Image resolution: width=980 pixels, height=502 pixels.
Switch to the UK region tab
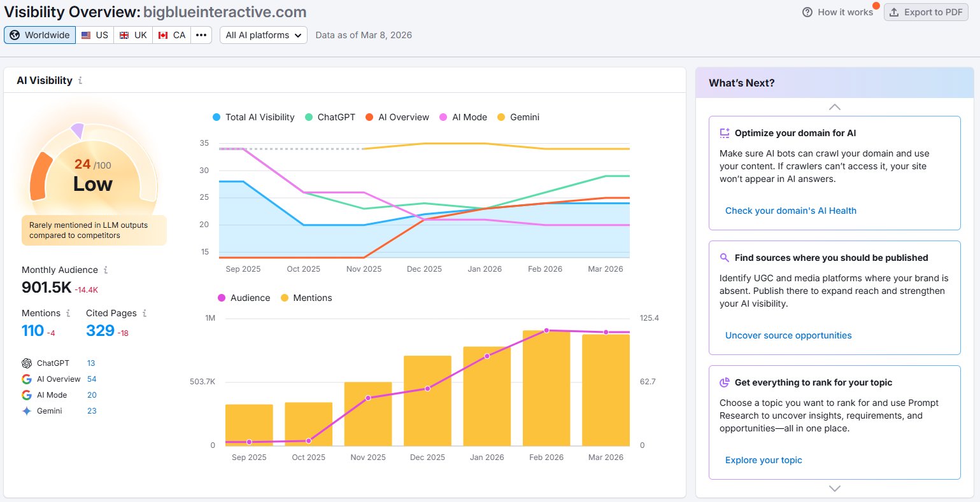click(133, 35)
